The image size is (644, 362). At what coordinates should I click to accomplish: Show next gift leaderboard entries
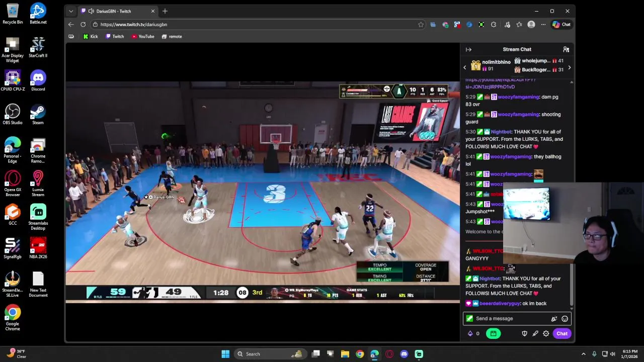pos(569,67)
